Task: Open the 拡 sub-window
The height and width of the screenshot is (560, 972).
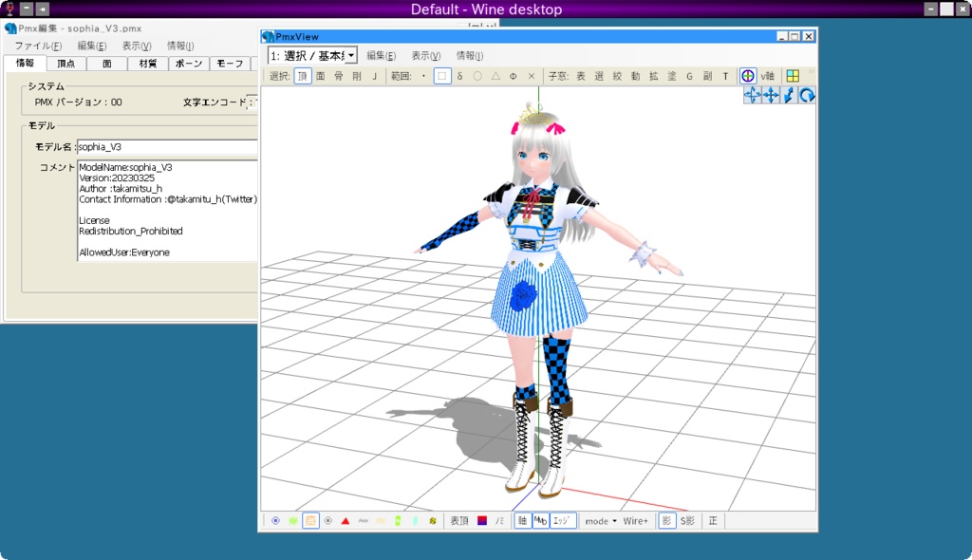Action: (653, 76)
